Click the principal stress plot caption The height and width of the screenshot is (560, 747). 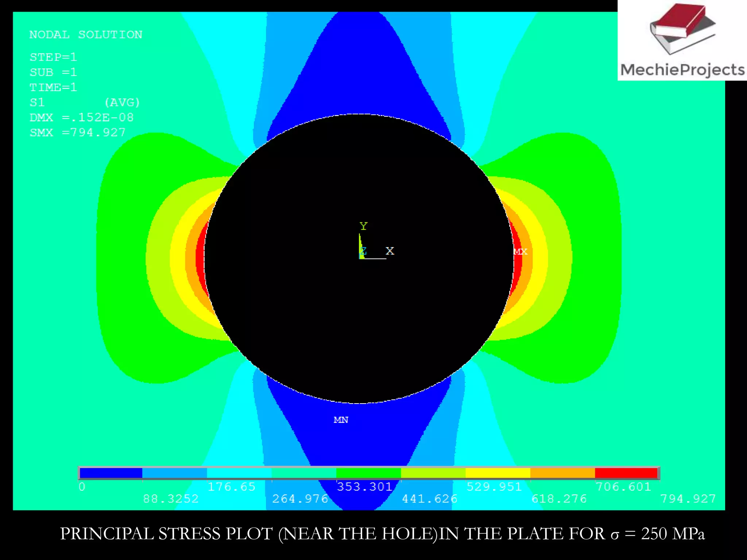[x=382, y=534]
